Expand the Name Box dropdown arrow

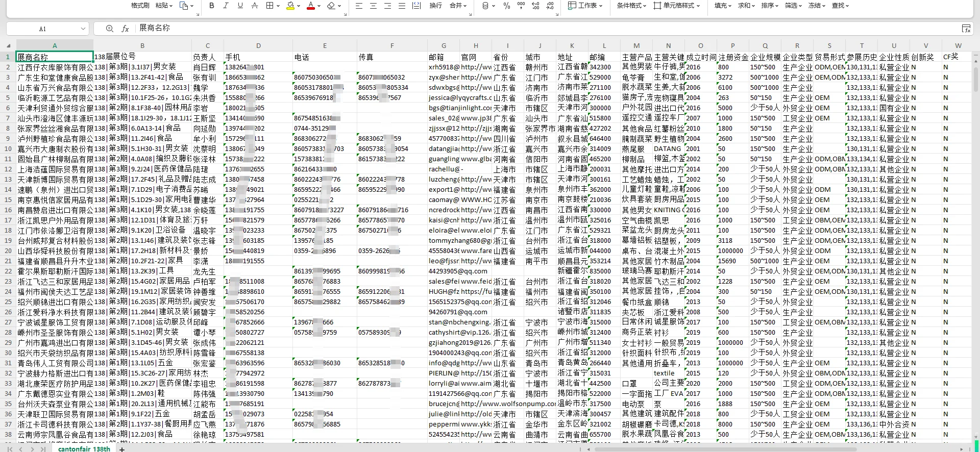click(x=83, y=29)
